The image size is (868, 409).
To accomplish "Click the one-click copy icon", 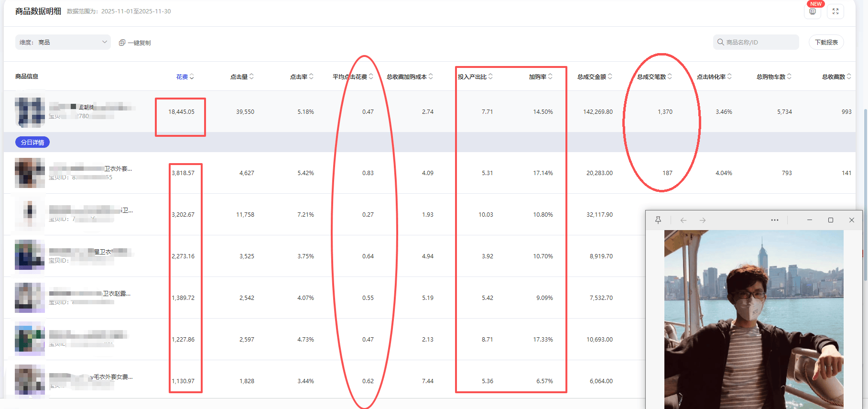I will (x=122, y=43).
